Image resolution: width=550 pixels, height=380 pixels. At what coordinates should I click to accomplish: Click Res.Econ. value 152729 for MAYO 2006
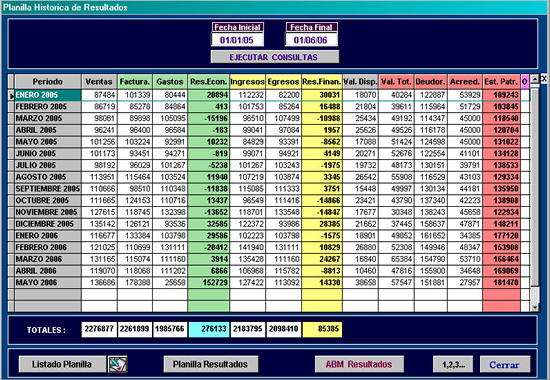click(209, 283)
